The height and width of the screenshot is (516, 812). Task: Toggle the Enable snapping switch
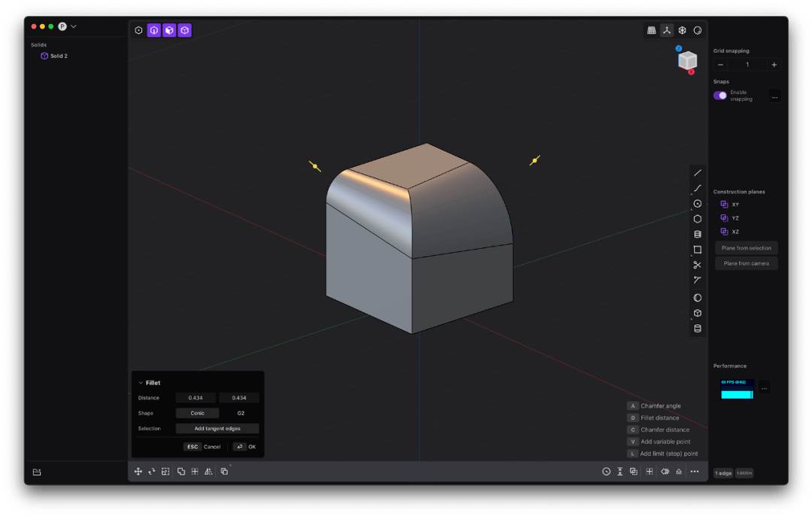720,96
